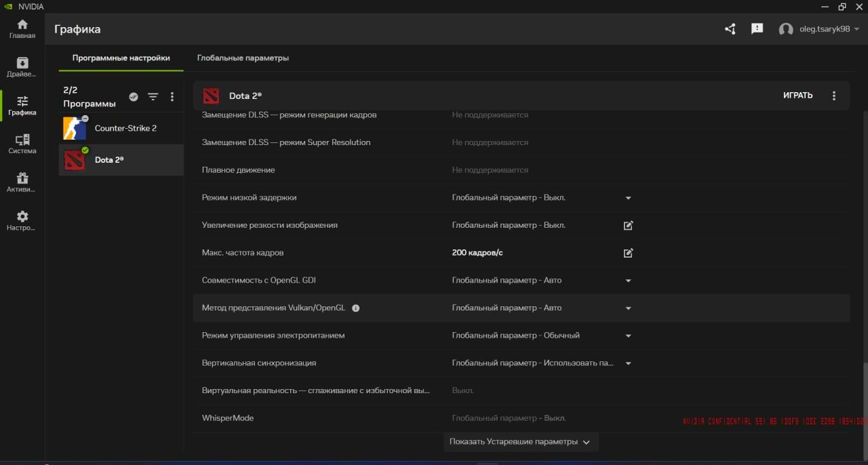Expand Показать Устаревшие параметры
The height and width of the screenshot is (465, 868).
pos(520,442)
